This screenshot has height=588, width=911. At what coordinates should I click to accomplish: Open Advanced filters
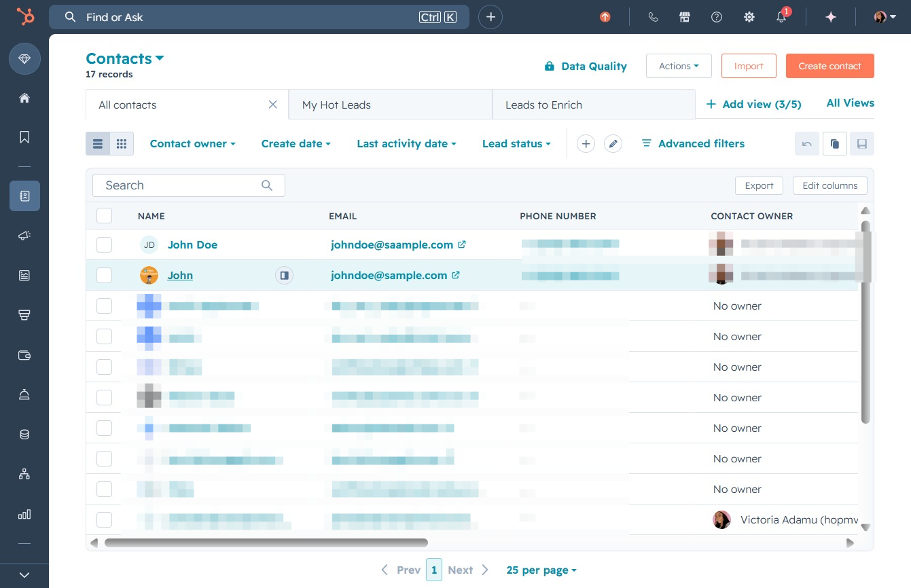693,143
